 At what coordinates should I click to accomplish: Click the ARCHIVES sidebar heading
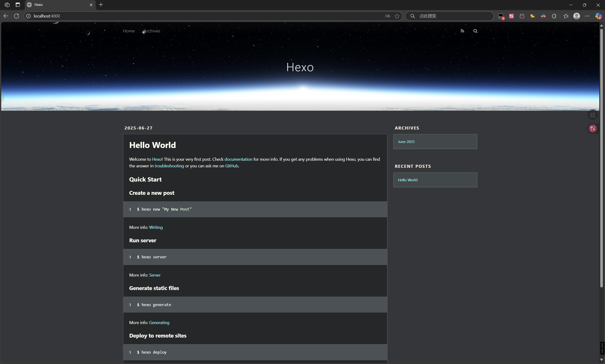point(407,128)
